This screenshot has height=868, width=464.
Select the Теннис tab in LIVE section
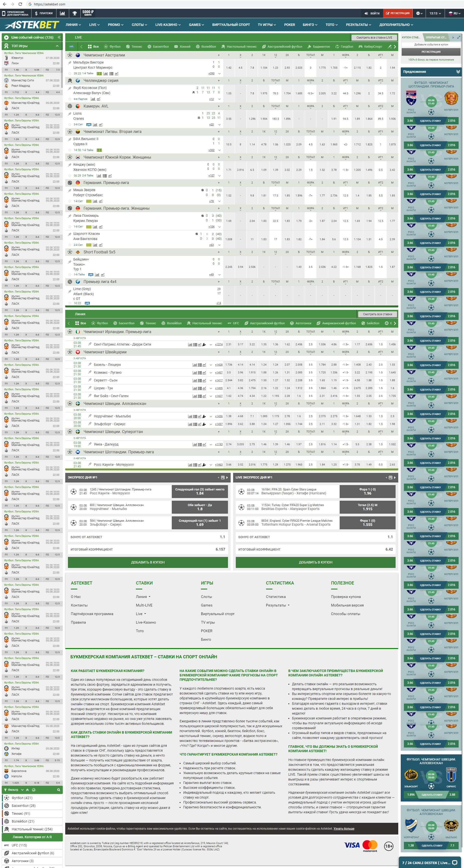[134, 46]
